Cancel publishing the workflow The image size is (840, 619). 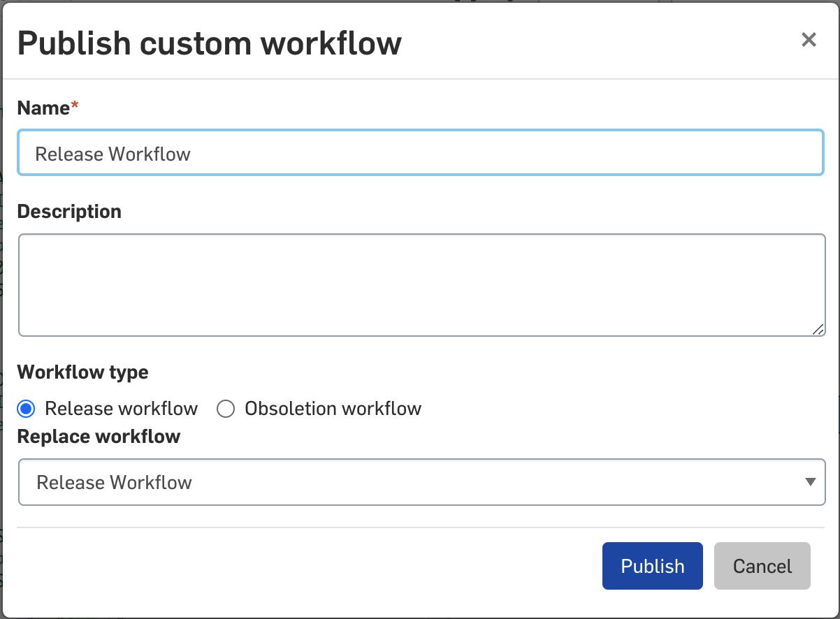pyautogui.click(x=762, y=566)
